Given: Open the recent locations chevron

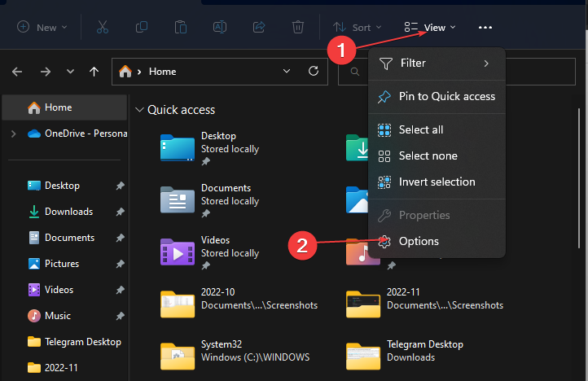Looking at the screenshot, I should click(70, 72).
